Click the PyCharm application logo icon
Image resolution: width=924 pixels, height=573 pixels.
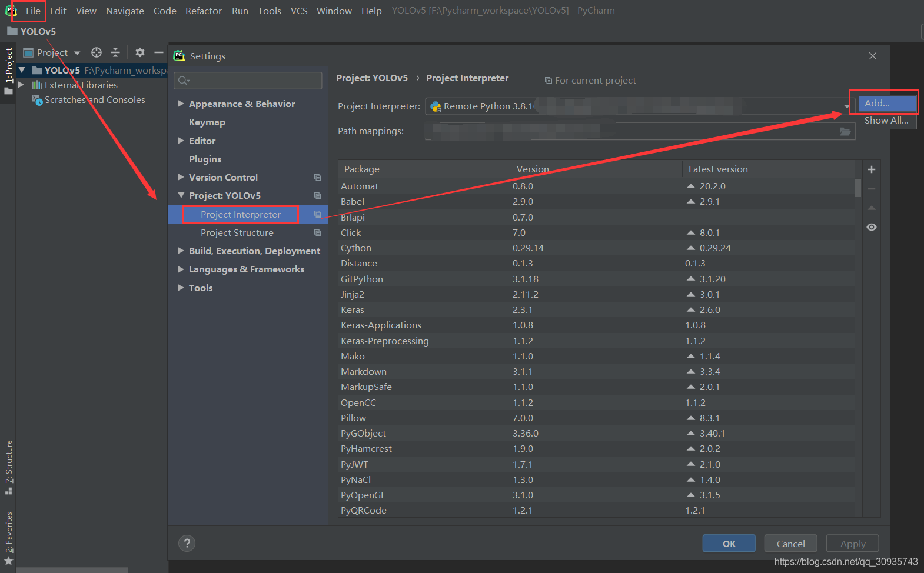(11, 11)
